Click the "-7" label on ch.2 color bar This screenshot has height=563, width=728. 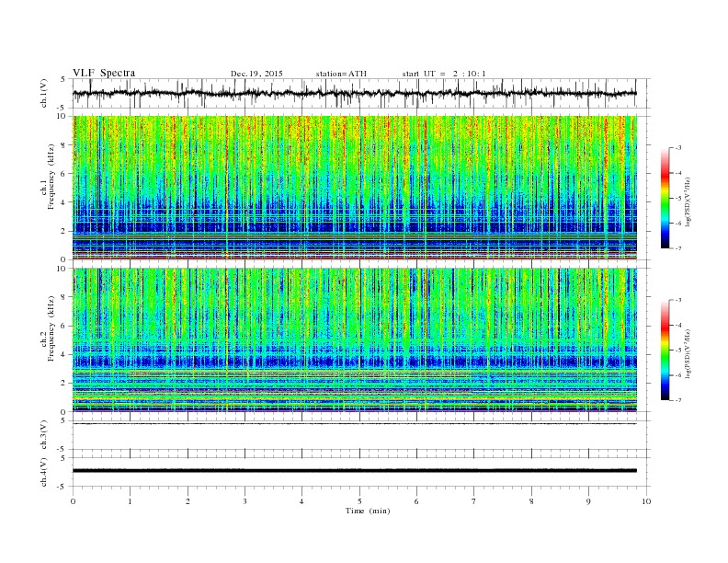click(x=677, y=400)
